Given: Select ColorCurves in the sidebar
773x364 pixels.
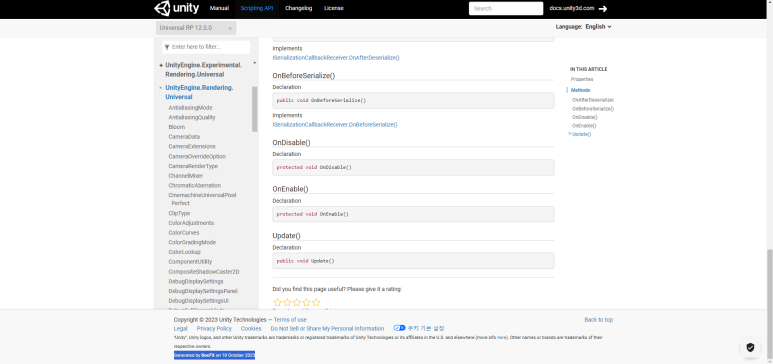Looking at the screenshot, I should coord(183,233).
